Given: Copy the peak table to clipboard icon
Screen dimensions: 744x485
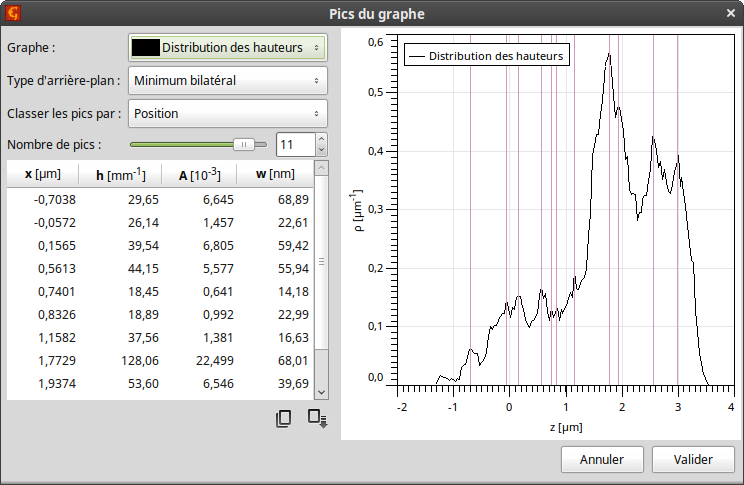Looking at the screenshot, I should pos(283,418).
